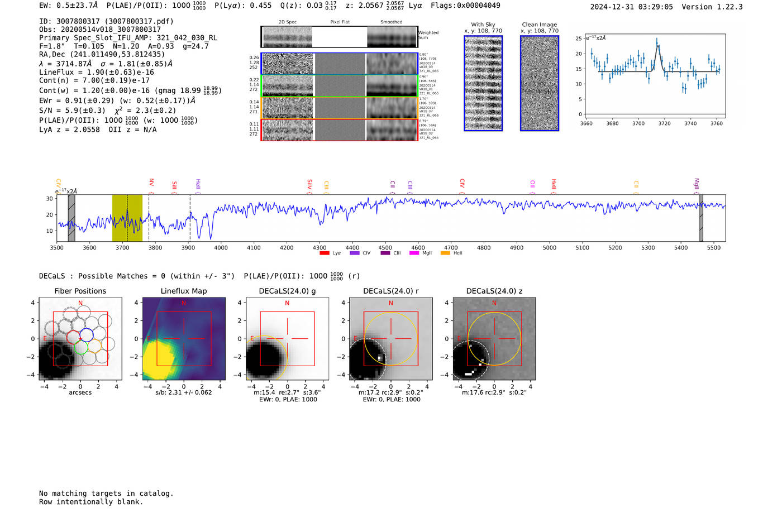Click the '2D Spec' column header
This screenshot has width=782, height=532.
288,22
